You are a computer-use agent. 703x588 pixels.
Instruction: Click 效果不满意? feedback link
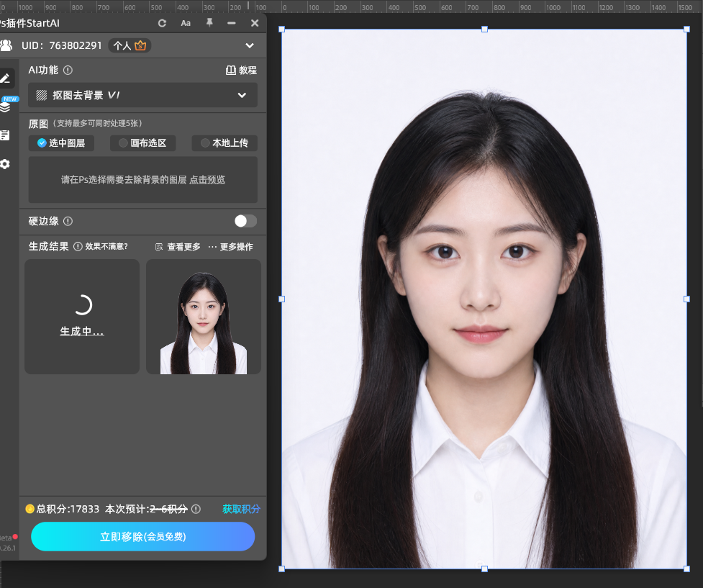click(x=106, y=246)
